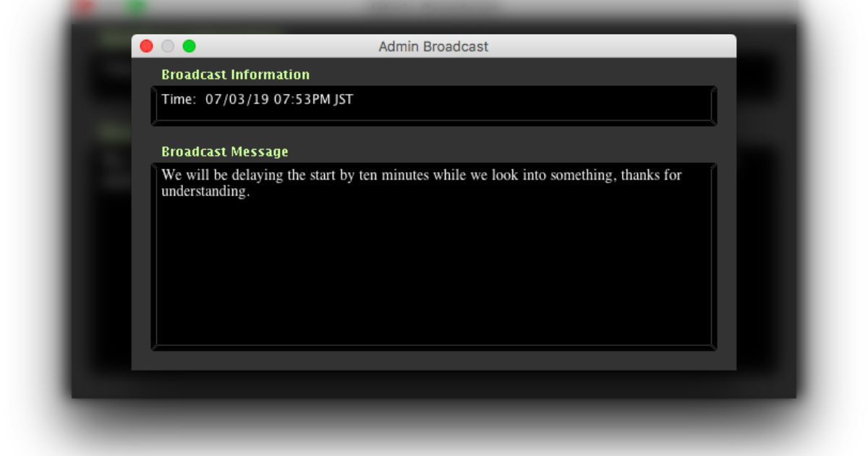This screenshot has width=868, height=456.
Task: Minimize the Admin Broadcast dialog
Action: 168,46
